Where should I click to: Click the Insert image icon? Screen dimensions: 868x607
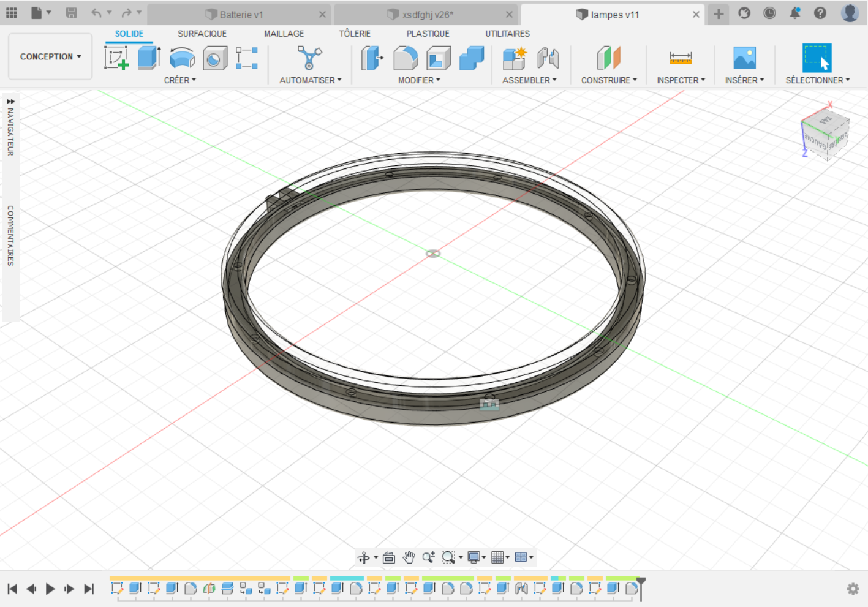[744, 58]
